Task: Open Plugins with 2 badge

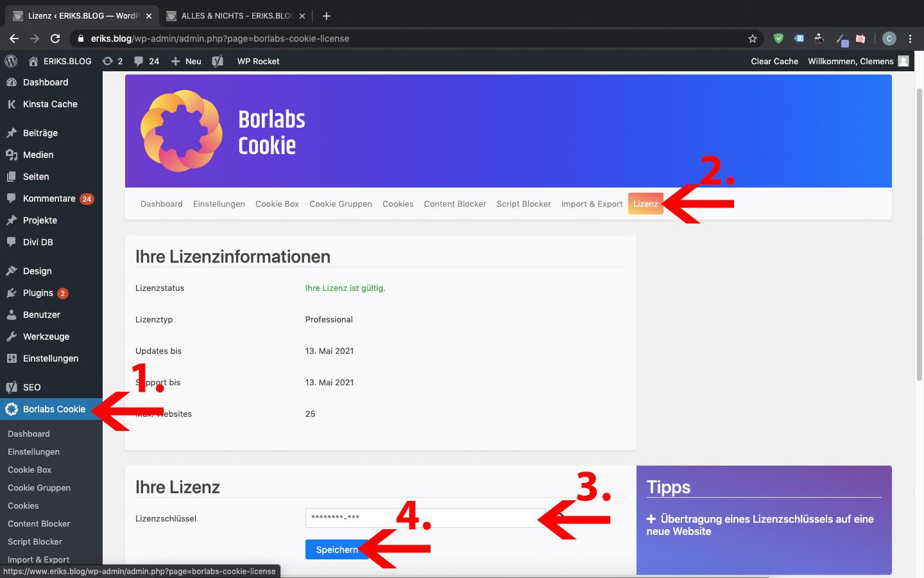Action: (x=51, y=293)
